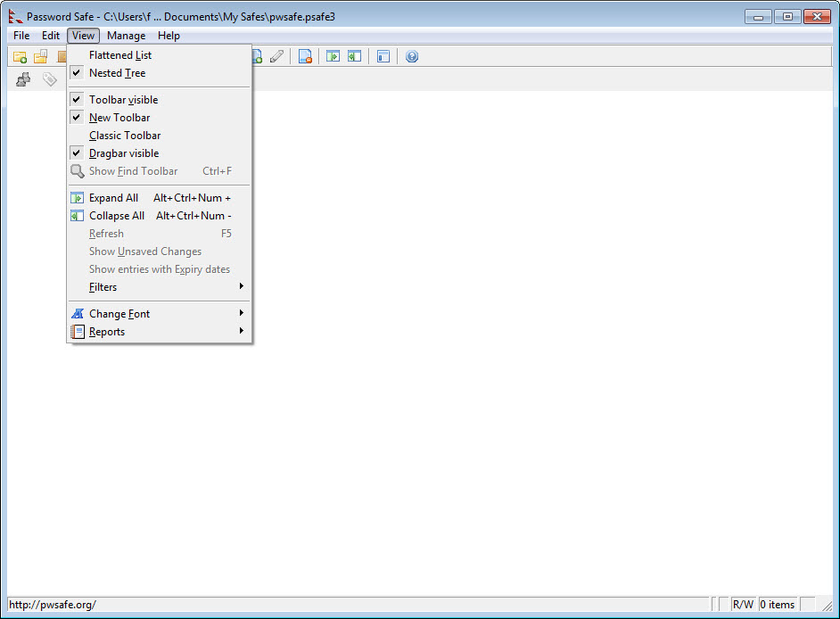Image resolution: width=840 pixels, height=619 pixels.
Task: Click the Open database toolbar icon
Action: (41, 56)
